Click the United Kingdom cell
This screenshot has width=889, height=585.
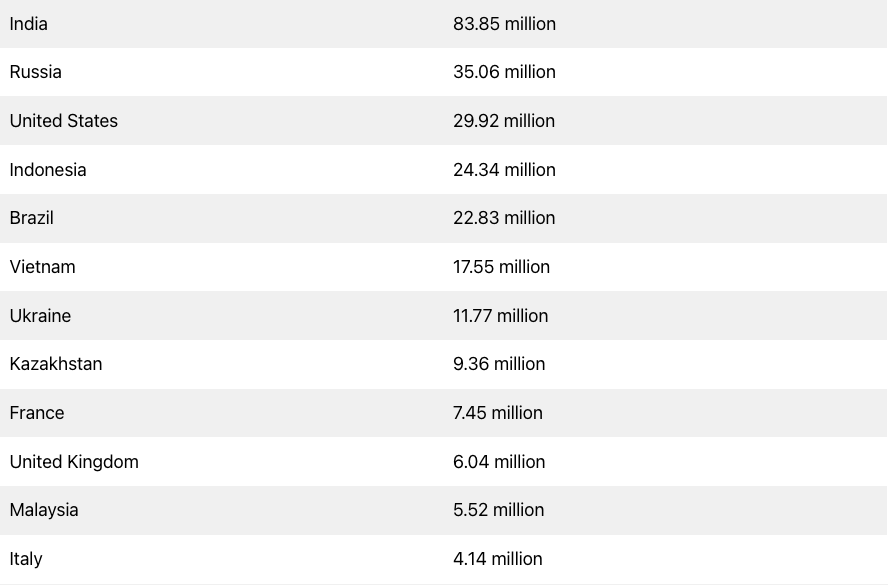(x=74, y=461)
